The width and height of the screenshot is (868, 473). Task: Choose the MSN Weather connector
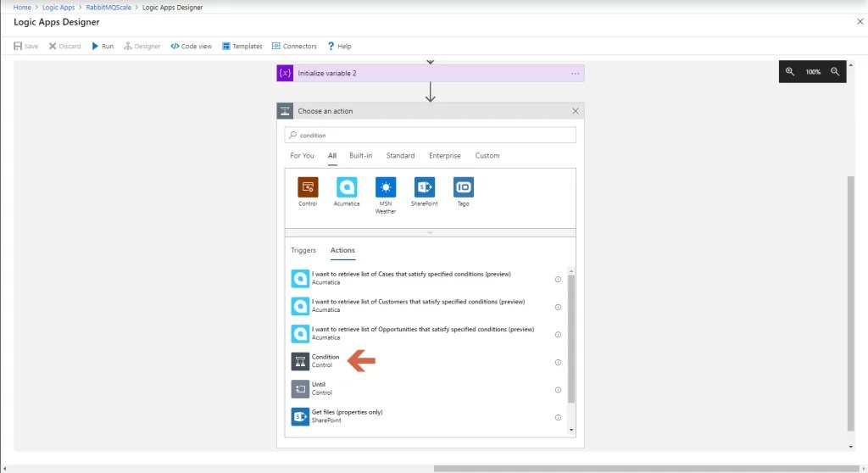386,187
